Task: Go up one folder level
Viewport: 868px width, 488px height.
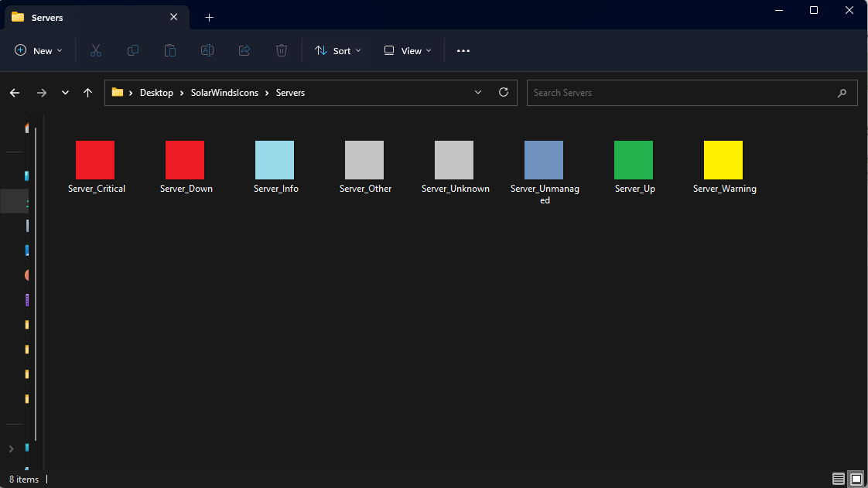Action: [x=88, y=93]
